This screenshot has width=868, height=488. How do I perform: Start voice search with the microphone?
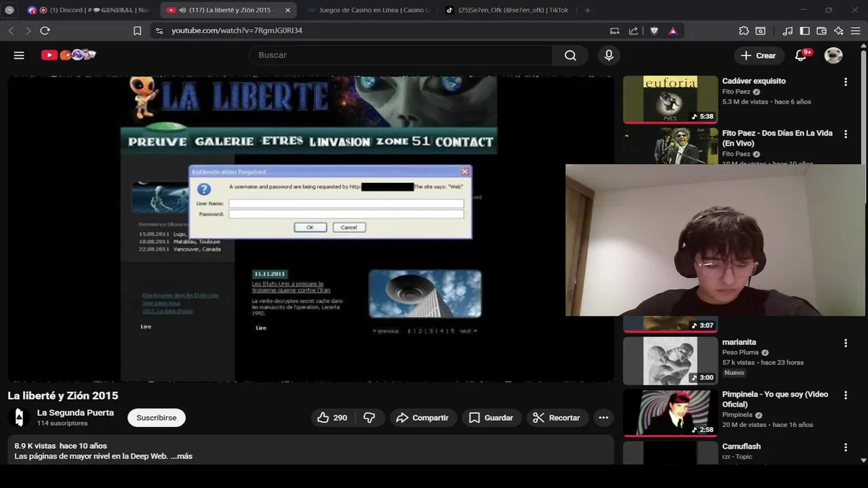pos(609,55)
